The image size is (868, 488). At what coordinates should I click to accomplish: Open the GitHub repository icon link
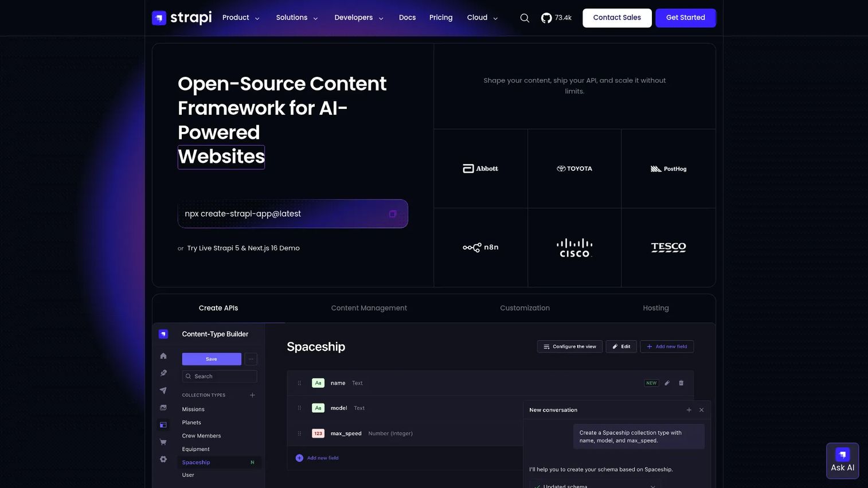click(x=546, y=18)
